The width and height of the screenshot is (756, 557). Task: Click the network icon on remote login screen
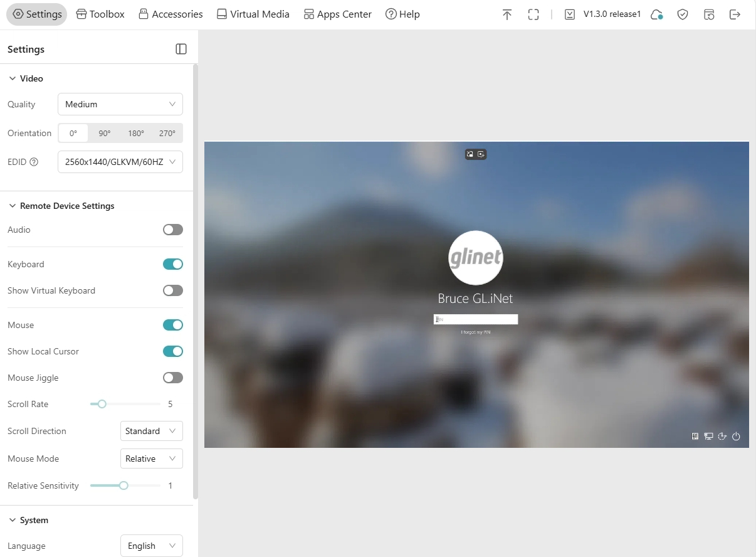pyautogui.click(x=708, y=437)
